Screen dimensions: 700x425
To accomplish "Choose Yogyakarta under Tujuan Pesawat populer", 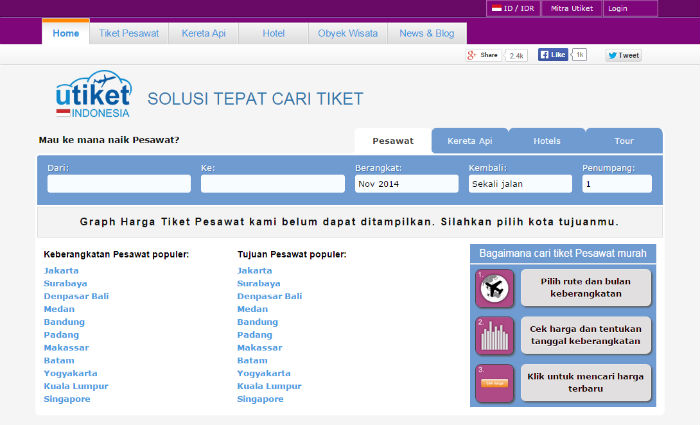I will click(x=264, y=374).
